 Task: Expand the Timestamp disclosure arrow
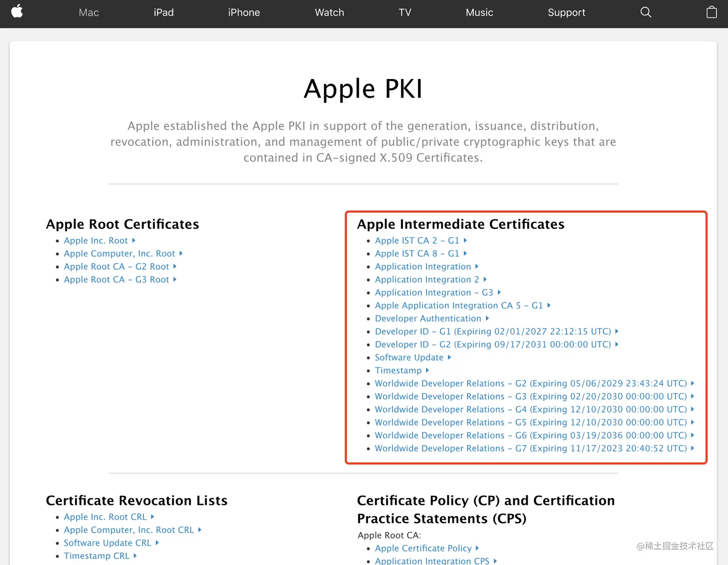click(427, 370)
